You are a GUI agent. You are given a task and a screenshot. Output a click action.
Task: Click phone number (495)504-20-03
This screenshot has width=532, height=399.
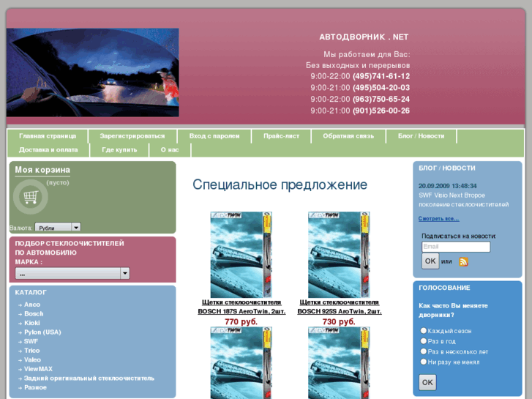point(381,88)
